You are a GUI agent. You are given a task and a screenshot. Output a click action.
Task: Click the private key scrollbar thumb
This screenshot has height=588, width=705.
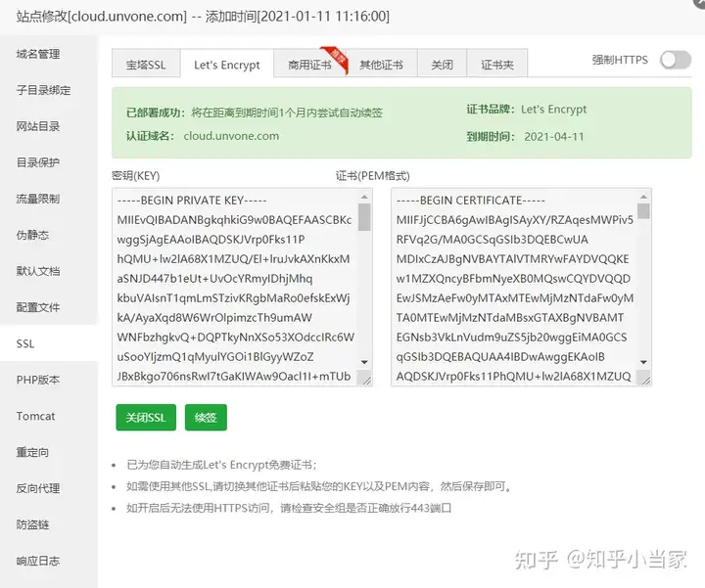pyautogui.click(x=364, y=217)
